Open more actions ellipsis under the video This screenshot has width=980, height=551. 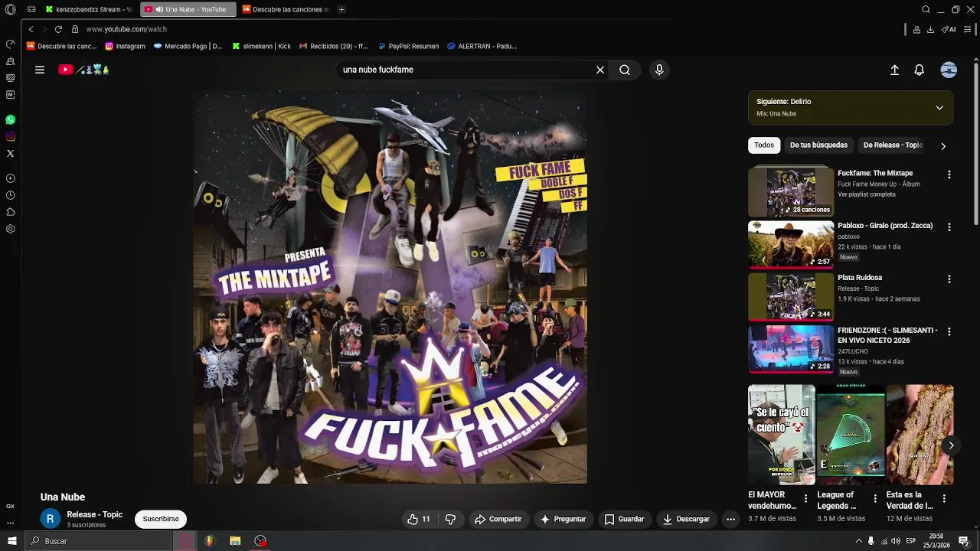[730, 519]
